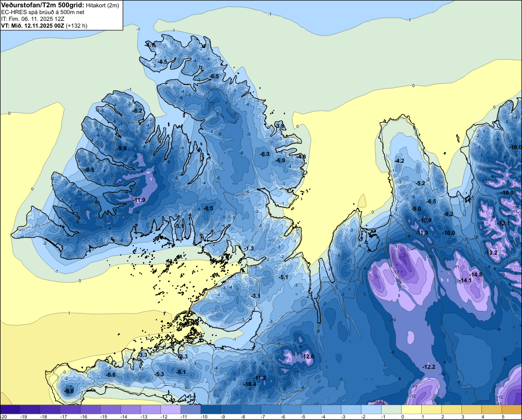Click the '-12.6' temperature value on the map
The height and width of the screenshot is (420, 522).
tap(308, 356)
